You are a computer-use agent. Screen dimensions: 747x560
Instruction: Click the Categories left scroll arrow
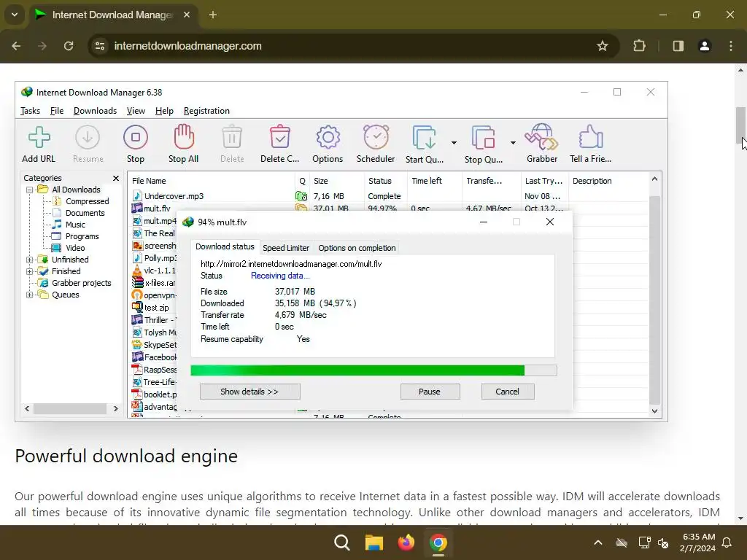pyautogui.click(x=27, y=408)
